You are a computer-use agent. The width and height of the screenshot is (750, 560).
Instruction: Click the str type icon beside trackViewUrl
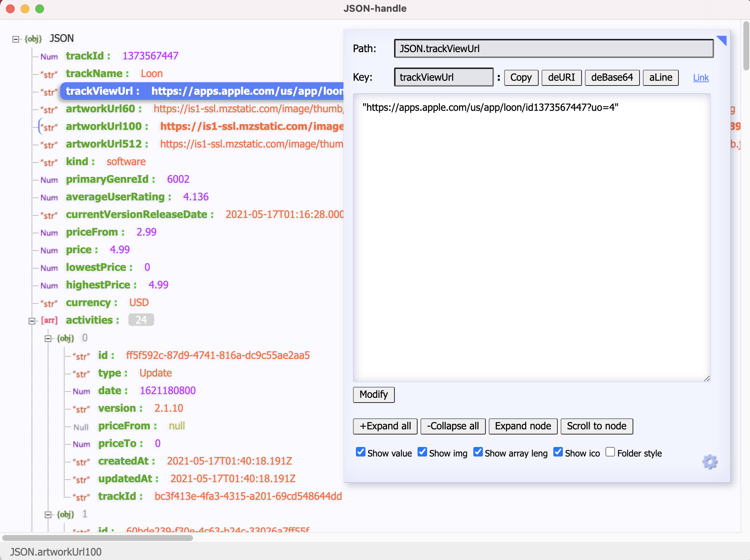coord(49,92)
